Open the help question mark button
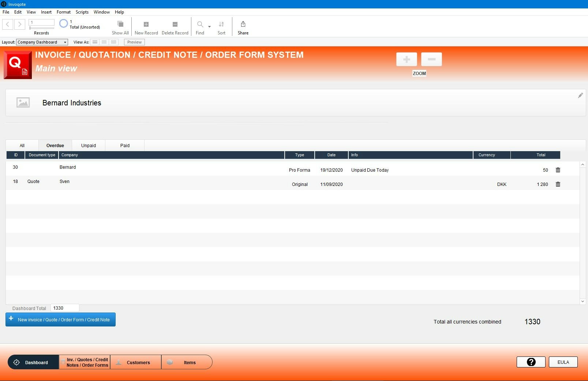588x381 pixels. pyautogui.click(x=531, y=362)
